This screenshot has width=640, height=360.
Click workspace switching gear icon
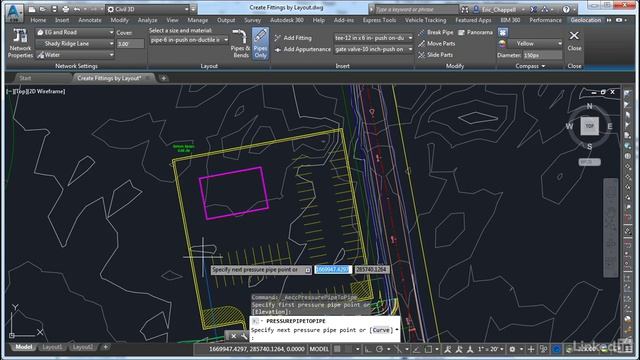coord(512,349)
